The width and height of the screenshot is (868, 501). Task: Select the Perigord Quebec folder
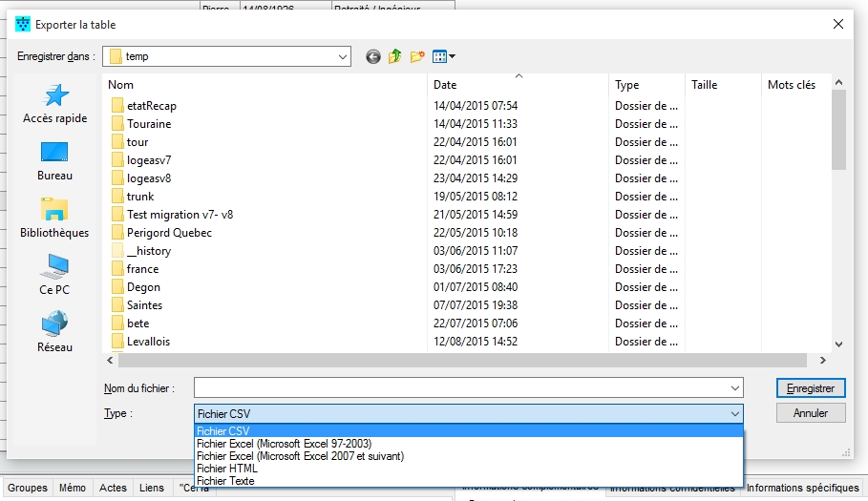tap(169, 233)
